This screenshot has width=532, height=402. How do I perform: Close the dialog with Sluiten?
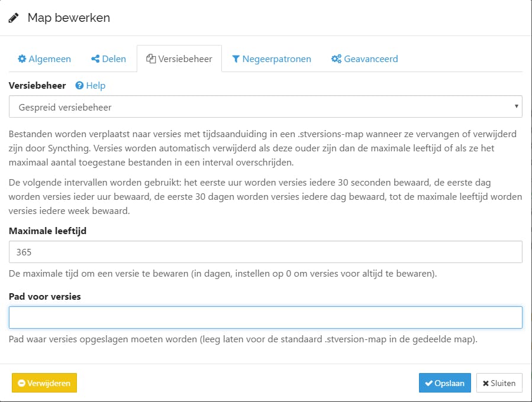[x=499, y=383]
